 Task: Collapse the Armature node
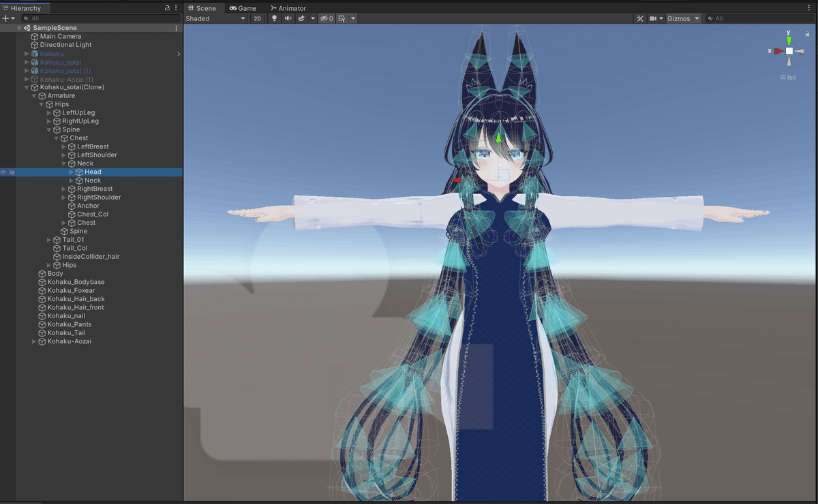pos(35,96)
